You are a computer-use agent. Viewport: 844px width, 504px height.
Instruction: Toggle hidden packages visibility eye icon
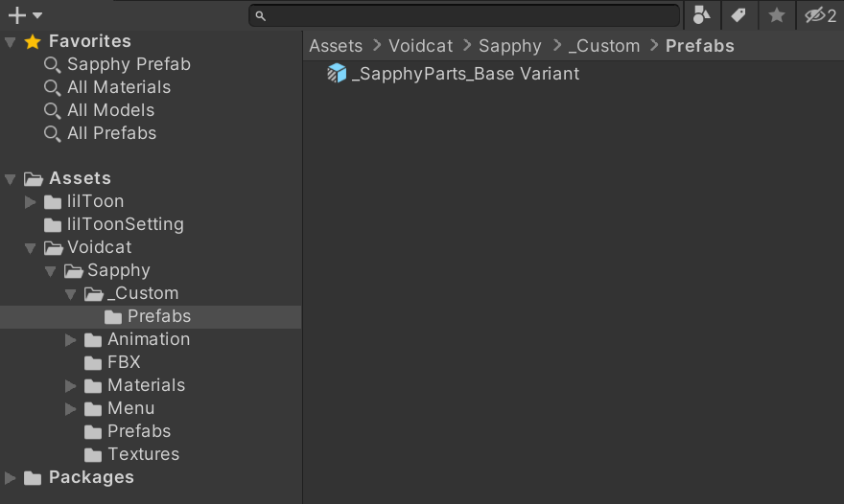820,15
